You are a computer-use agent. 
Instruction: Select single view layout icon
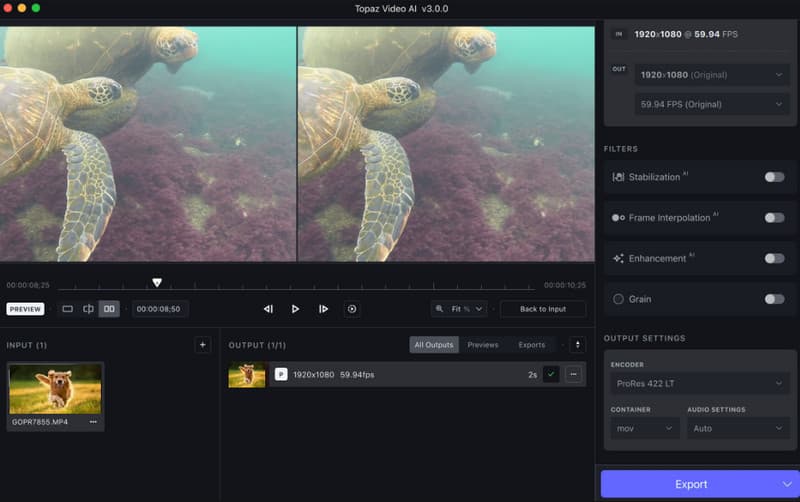coord(67,309)
